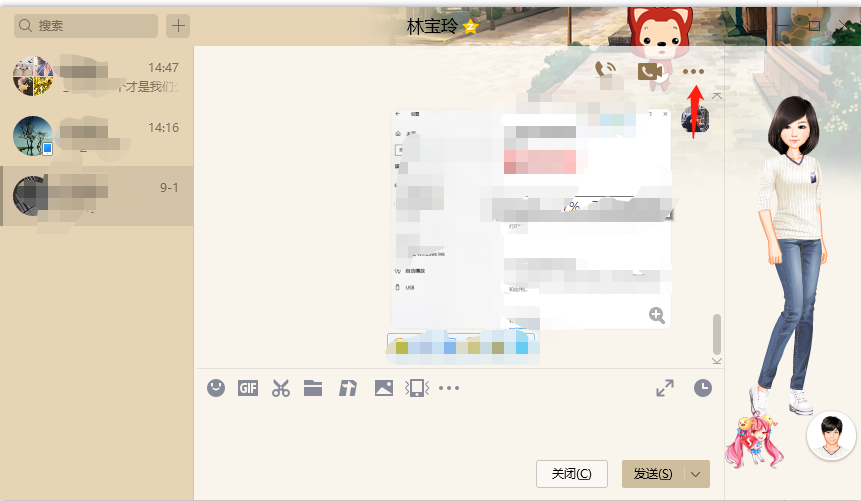The height and width of the screenshot is (501, 861).
Task: Click the search box in the sidebar
Action: [86, 26]
